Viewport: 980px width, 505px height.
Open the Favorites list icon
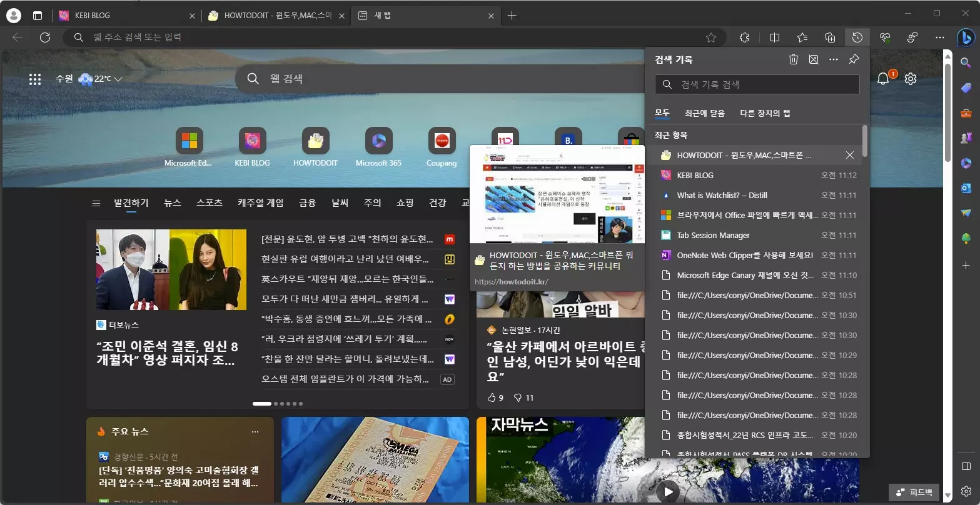pyautogui.click(x=802, y=37)
